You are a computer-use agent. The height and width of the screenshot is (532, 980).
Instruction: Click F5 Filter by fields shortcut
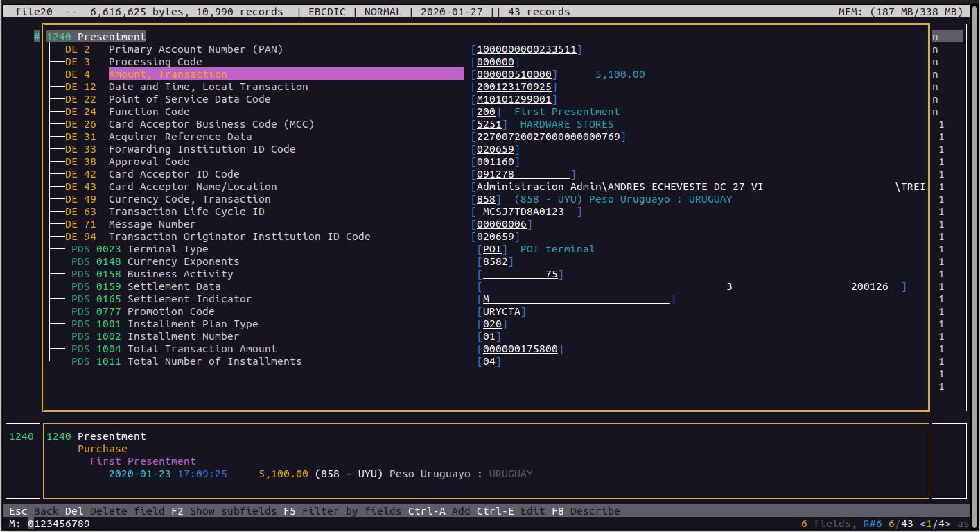342,511
